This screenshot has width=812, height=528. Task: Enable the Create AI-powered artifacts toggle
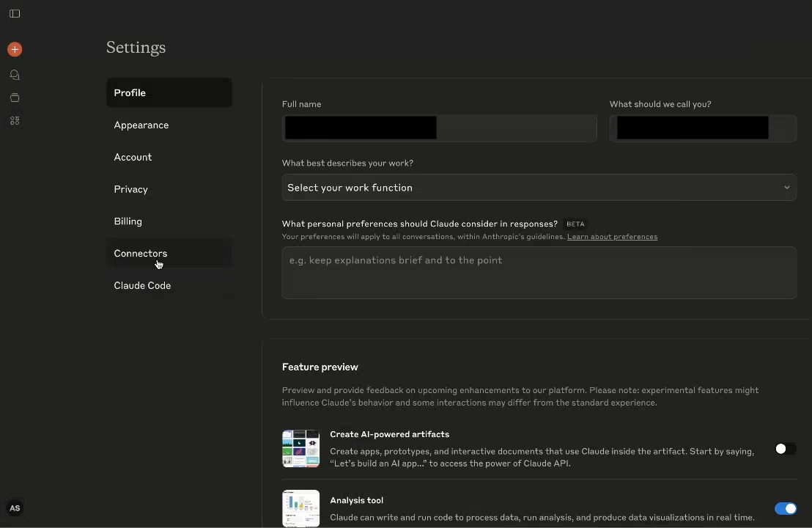[x=786, y=448]
